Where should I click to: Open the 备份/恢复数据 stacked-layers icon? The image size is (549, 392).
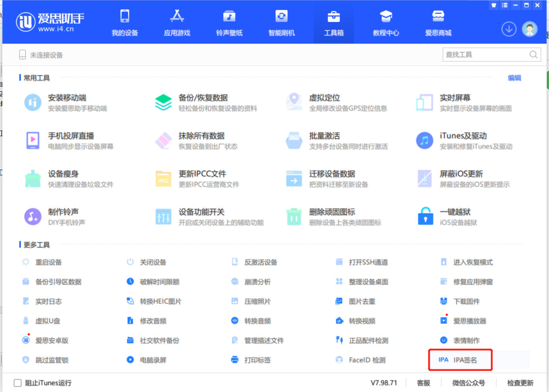pos(164,103)
